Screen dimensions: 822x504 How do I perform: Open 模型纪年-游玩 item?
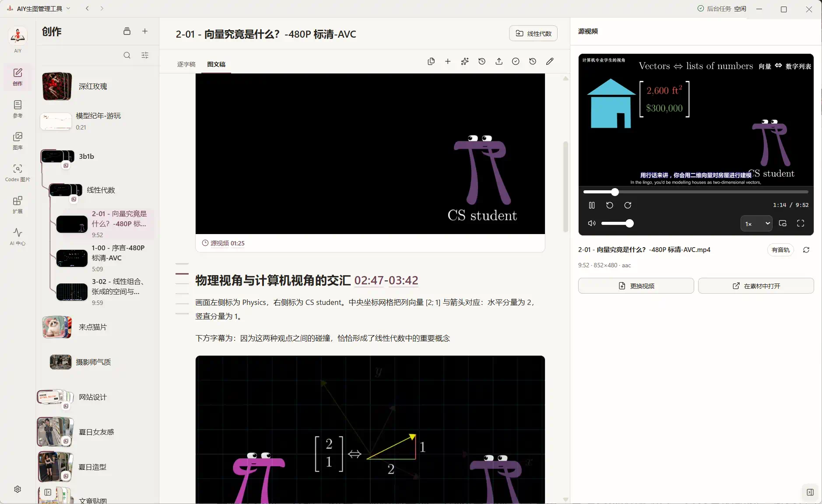click(x=97, y=121)
